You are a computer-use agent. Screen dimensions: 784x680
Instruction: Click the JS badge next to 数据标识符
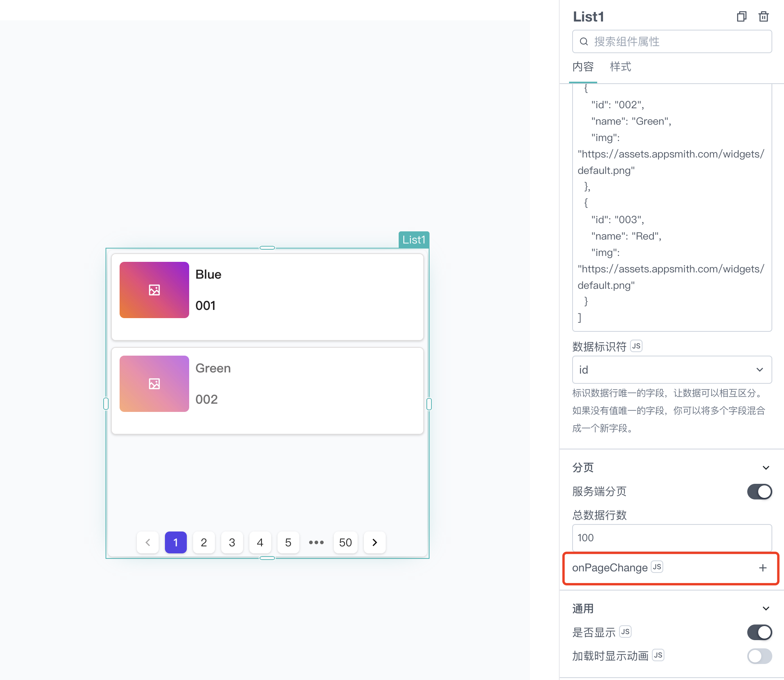point(636,346)
